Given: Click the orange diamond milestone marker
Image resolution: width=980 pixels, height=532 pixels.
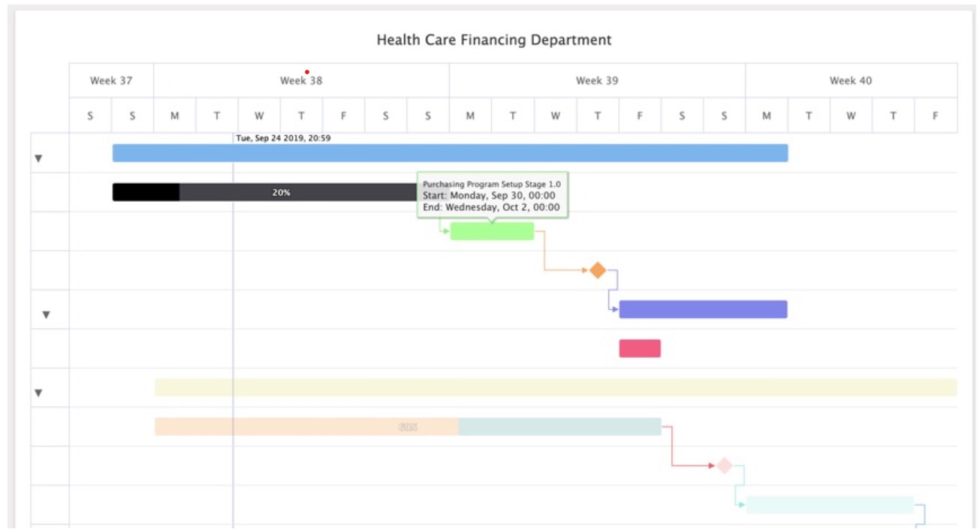Looking at the screenshot, I should pyautogui.click(x=597, y=270).
